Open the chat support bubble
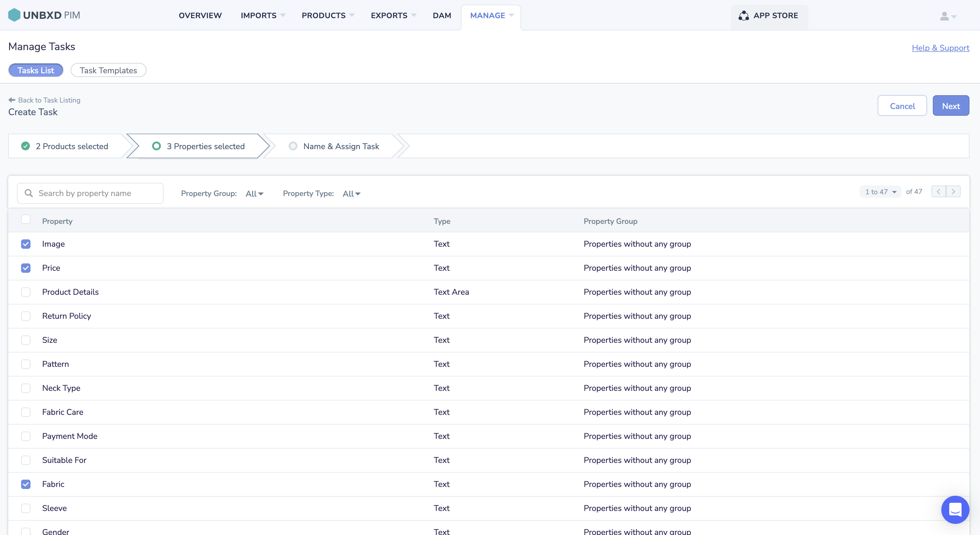Image resolution: width=980 pixels, height=535 pixels. point(955,510)
